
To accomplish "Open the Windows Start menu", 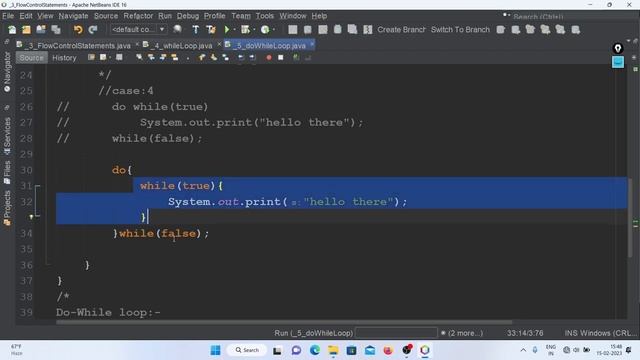I will point(216,350).
